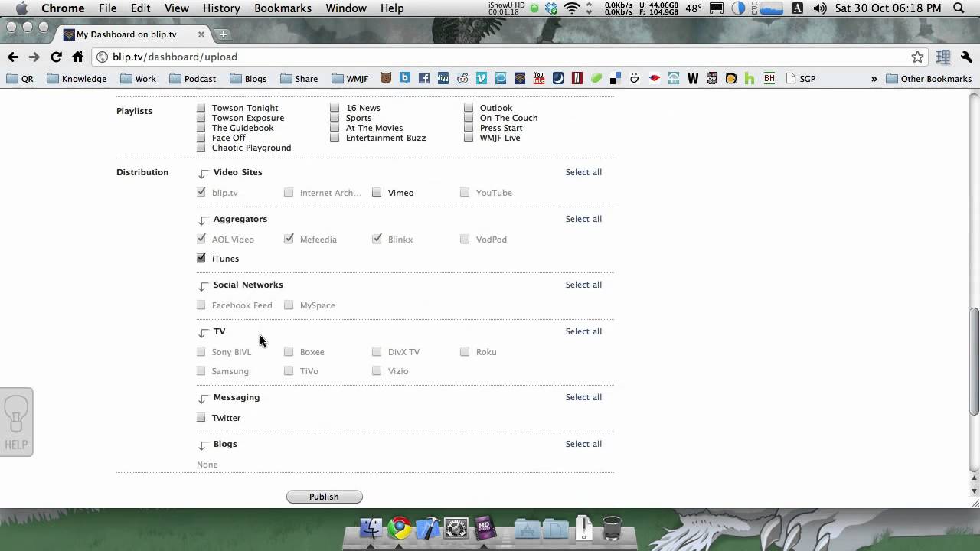Viewport: 980px width, 551px height.
Task: Open the Chrome wrench settings menu
Action: point(968,57)
